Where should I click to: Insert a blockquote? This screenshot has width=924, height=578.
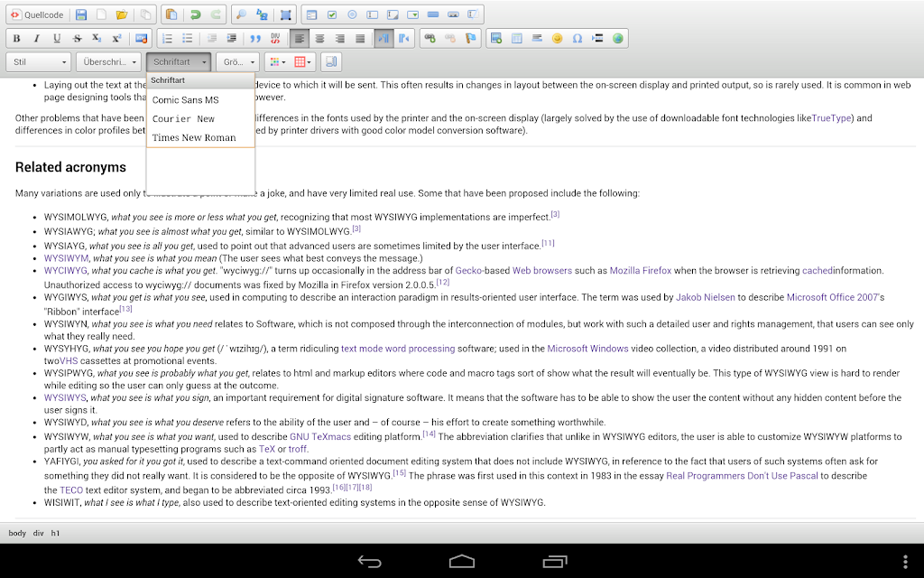tap(255, 38)
